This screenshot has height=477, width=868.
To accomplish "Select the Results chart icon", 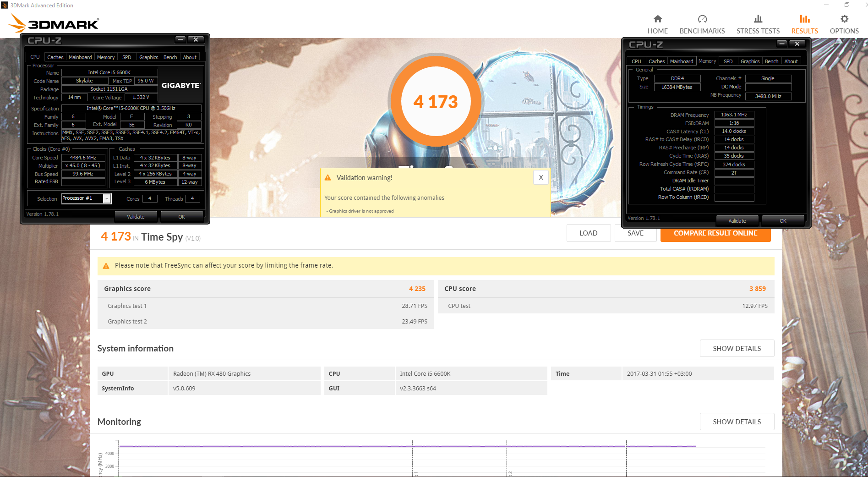I will point(805,19).
